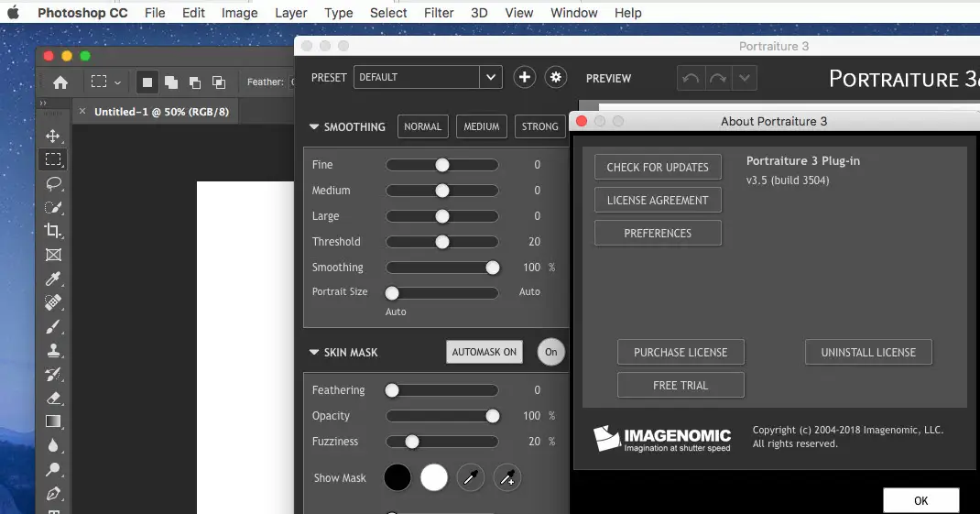Open the Window menu

[x=573, y=13]
